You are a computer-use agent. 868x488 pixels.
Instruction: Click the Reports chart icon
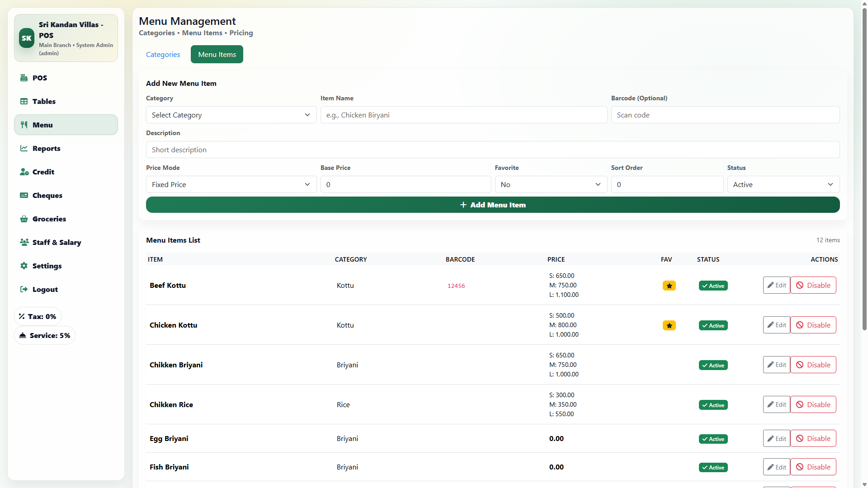tap(24, 148)
